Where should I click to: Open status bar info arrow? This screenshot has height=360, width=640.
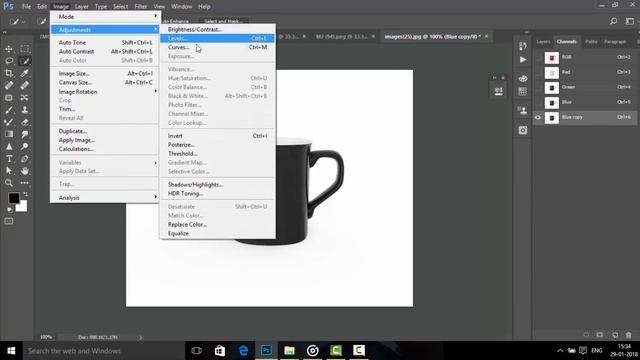[x=141, y=338]
